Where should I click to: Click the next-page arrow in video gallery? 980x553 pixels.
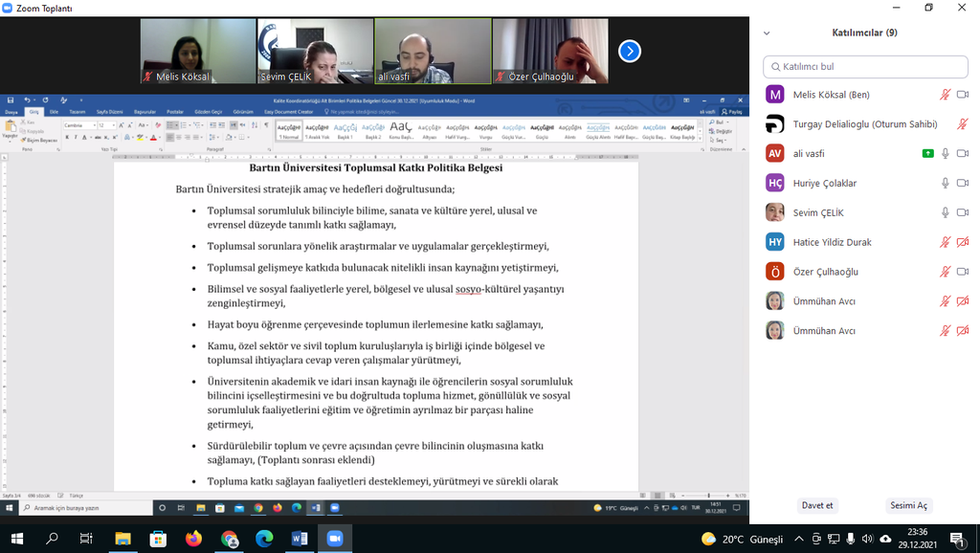coord(629,51)
